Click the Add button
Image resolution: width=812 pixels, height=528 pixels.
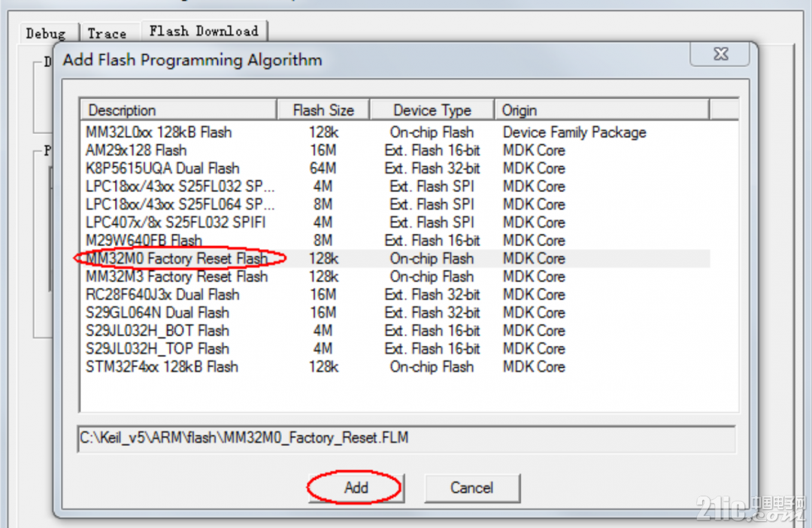pos(356,488)
